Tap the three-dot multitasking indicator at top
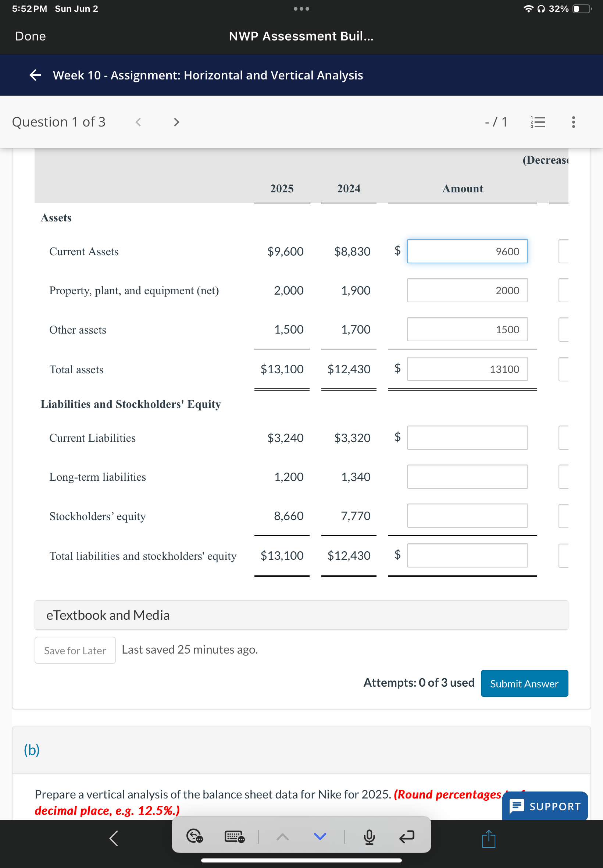This screenshot has height=868, width=603. click(301, 9)
